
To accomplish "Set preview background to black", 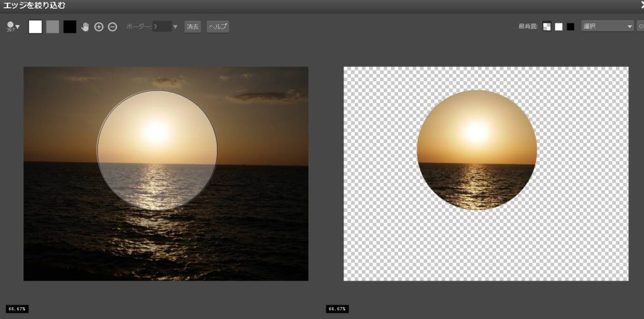I will tap(570, 26).
